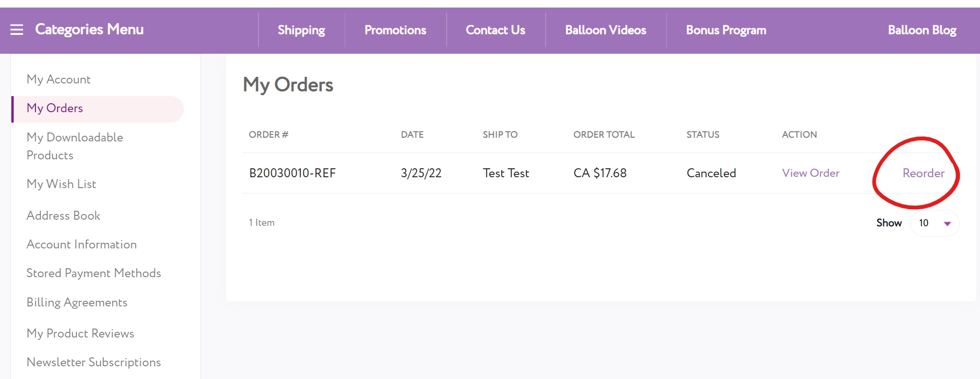Screen dimensions: 980x379
Task: View Stored Payment Methods
Action: pyautogui.click(x=93, y=273)
